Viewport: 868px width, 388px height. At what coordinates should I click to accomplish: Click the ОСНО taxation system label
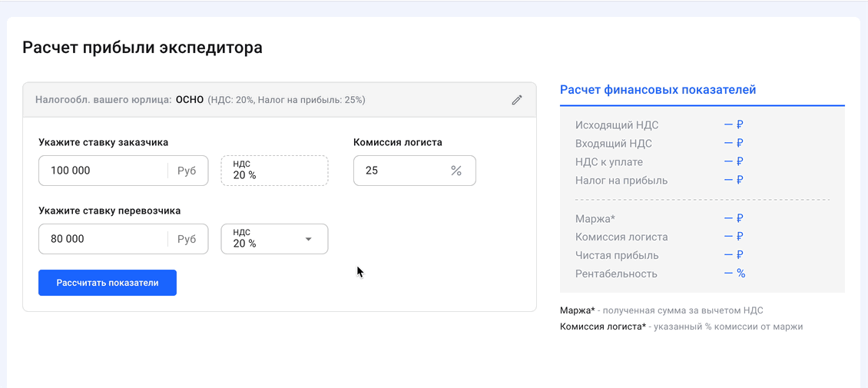pos(190,100)
